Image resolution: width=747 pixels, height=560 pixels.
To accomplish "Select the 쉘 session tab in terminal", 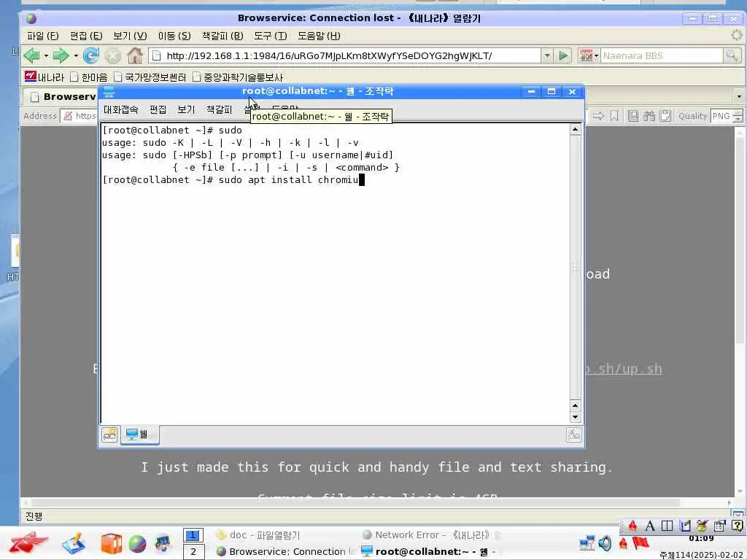I will coord(139,435).
